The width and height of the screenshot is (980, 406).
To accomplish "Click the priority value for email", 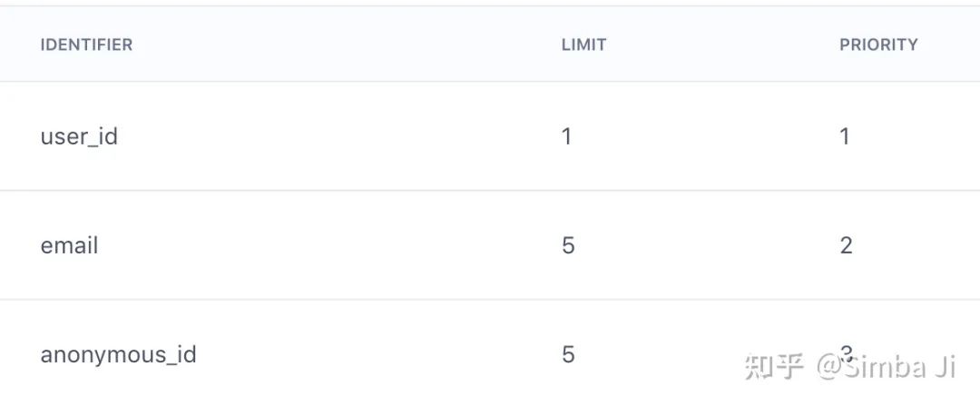I will (x=846, y=245).
